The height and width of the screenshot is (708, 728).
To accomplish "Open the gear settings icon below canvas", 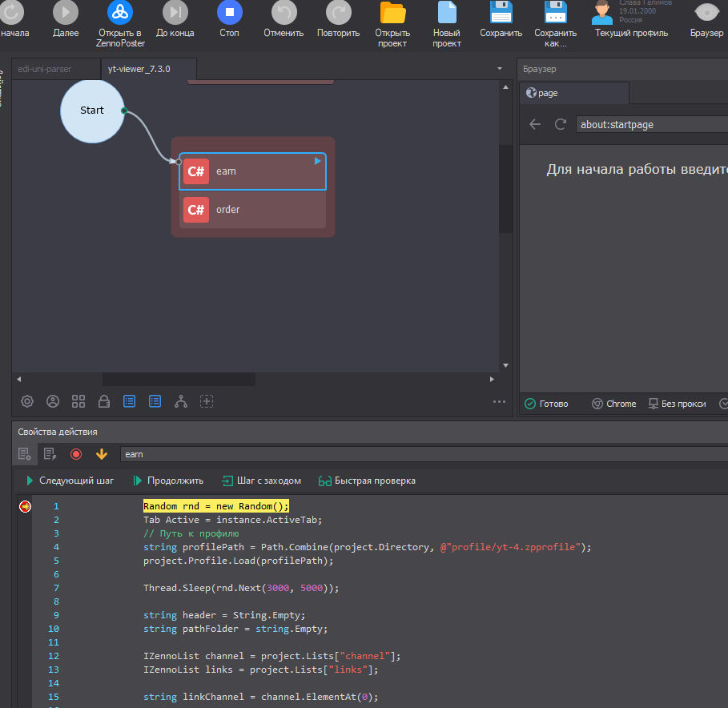I will pyautogui.click(x=27, y=401).
